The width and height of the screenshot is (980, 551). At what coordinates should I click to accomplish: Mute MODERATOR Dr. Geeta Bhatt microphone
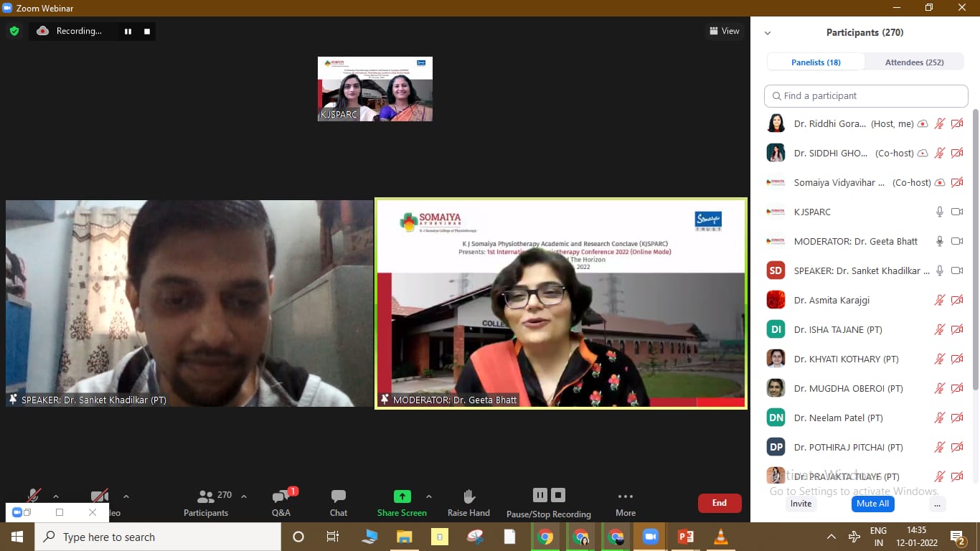[940, 241]
